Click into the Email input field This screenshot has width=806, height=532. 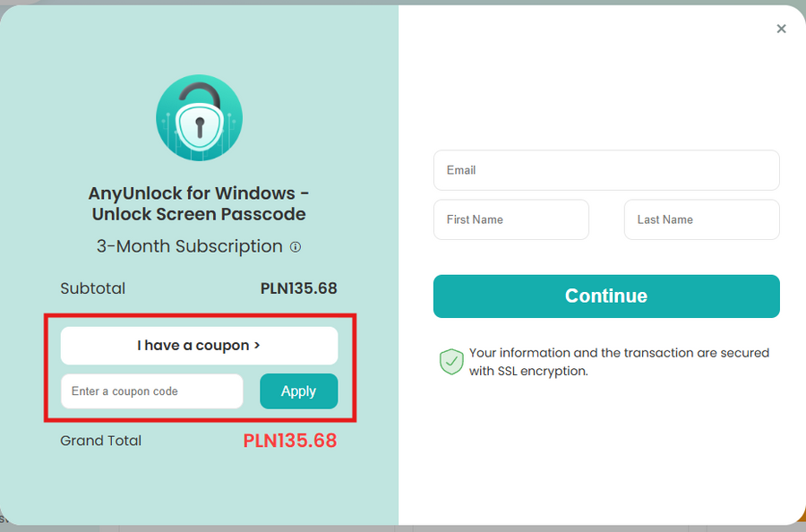click(x=606, y=170)
